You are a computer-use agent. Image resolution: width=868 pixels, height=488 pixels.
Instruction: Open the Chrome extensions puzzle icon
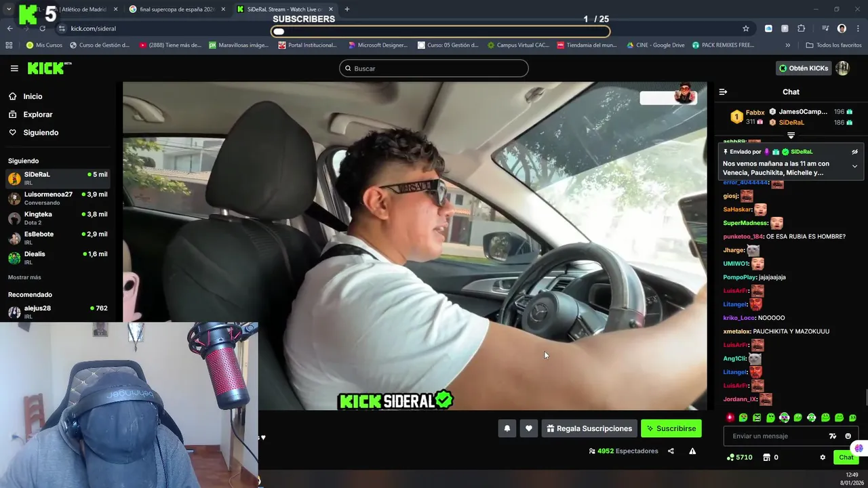click(801, 28)
